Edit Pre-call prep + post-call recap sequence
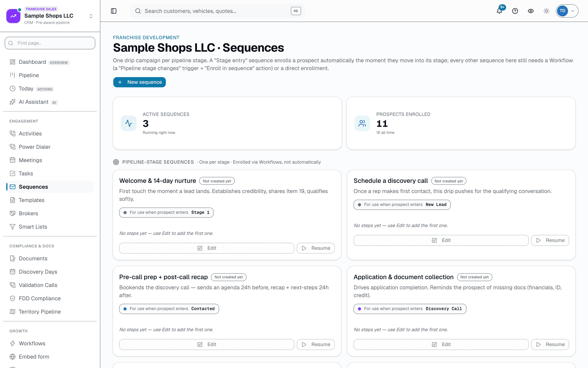 pos(207,345)
